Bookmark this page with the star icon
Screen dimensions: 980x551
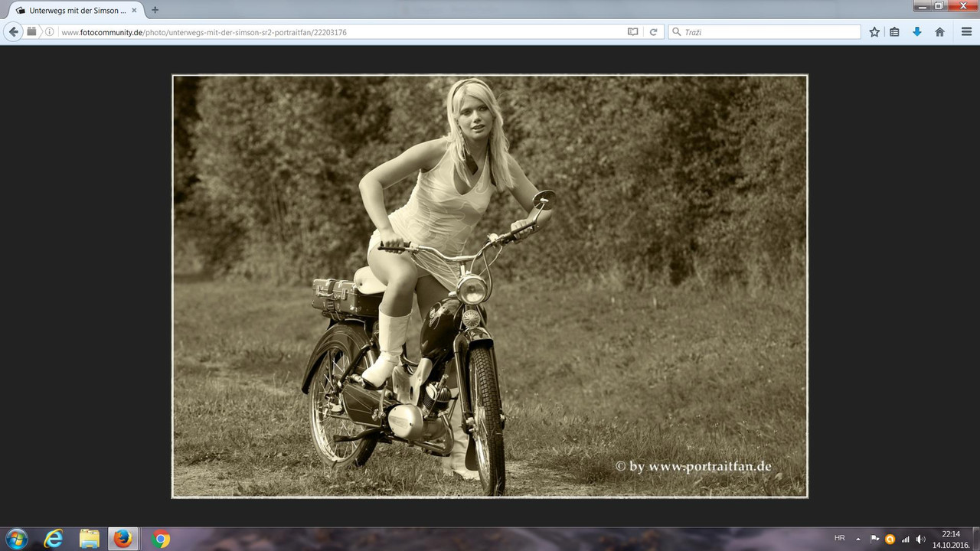874,32
